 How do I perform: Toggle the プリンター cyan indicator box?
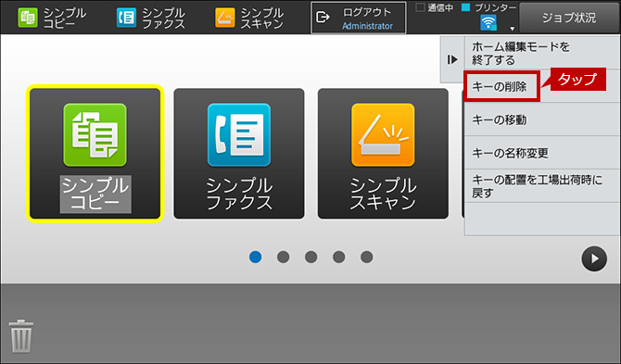point(465,7)
